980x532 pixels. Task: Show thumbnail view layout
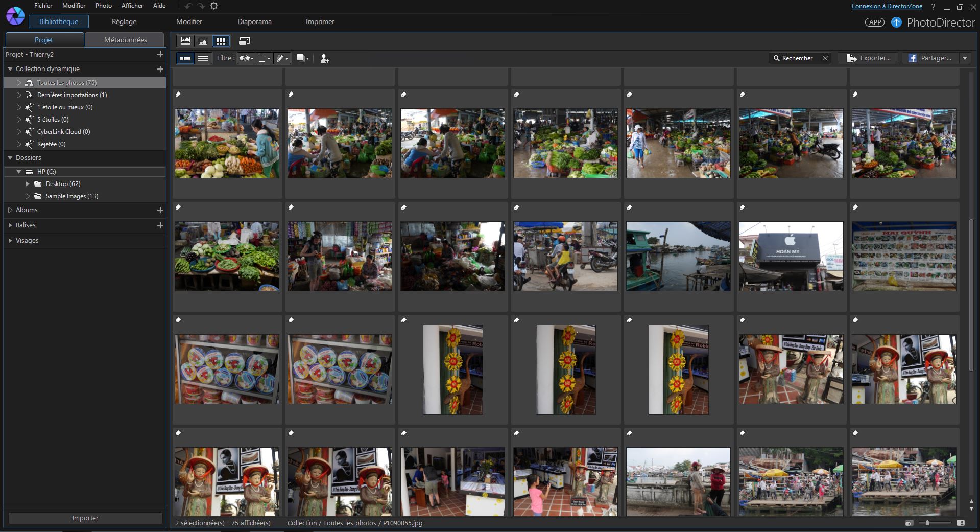pyautogui.click(x=185, y=58)
